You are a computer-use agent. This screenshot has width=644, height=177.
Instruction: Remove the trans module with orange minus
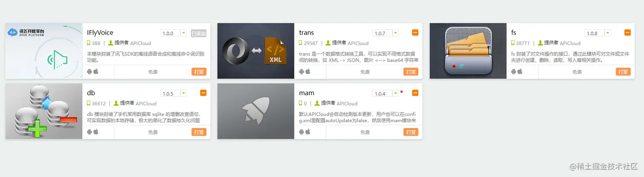[x=415, y=33]
